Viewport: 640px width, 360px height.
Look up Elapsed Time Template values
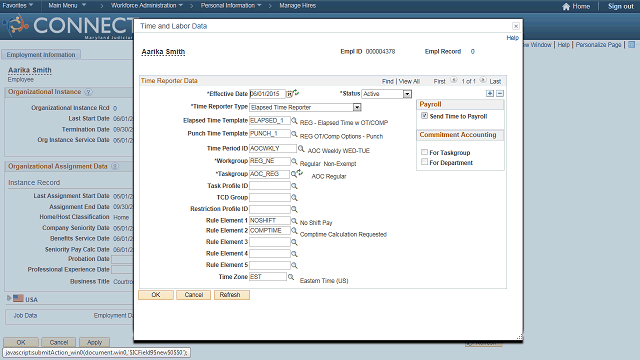294,121
